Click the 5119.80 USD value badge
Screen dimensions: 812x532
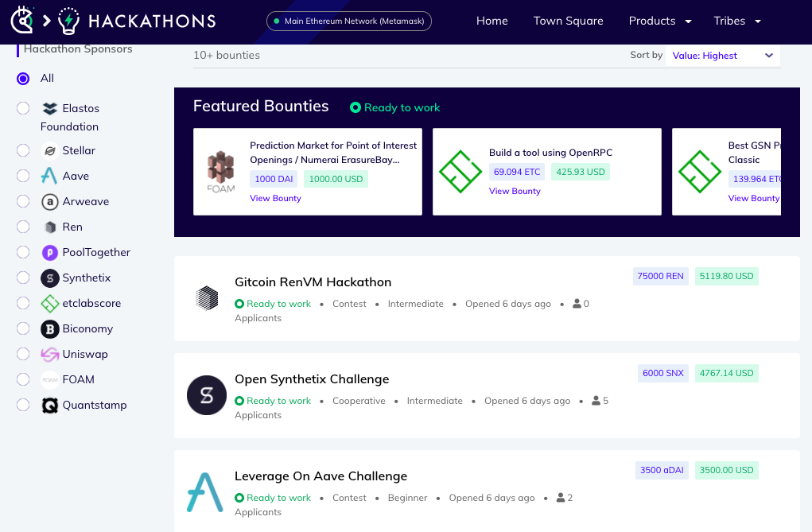point(727,276)
